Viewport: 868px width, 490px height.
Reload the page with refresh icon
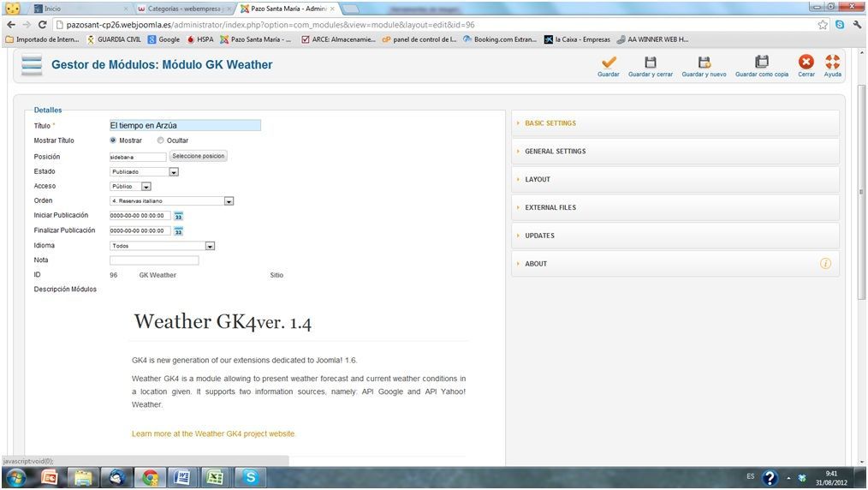tap(42, 25)
